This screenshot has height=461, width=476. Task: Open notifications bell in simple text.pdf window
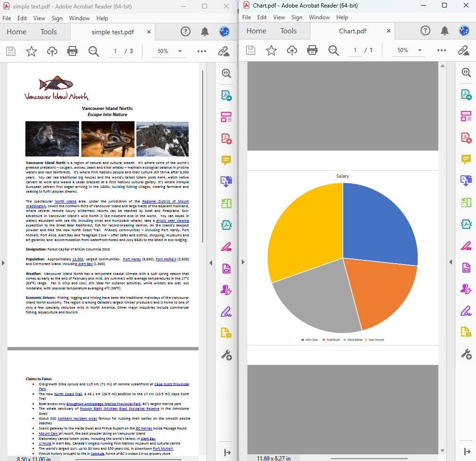[x=205, y=31]
